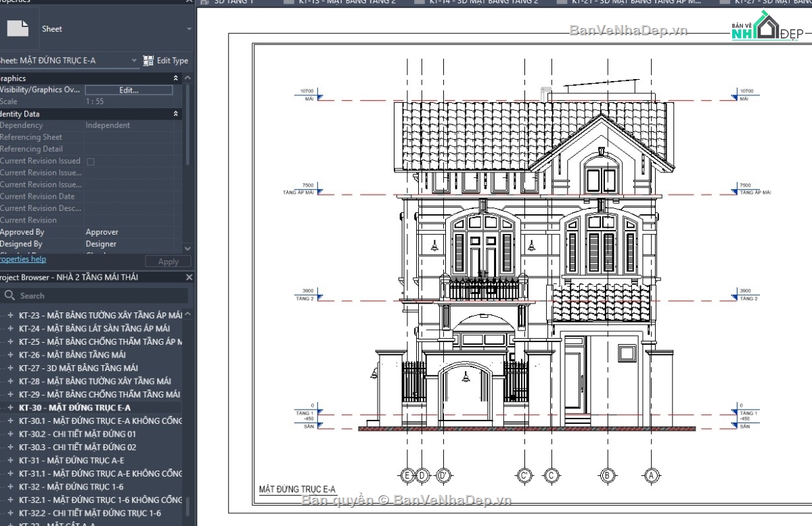
Task: Switch to the 'KT-13 - MẶT BẰNG TẦNG 2' tab
Action: (340, 3)
